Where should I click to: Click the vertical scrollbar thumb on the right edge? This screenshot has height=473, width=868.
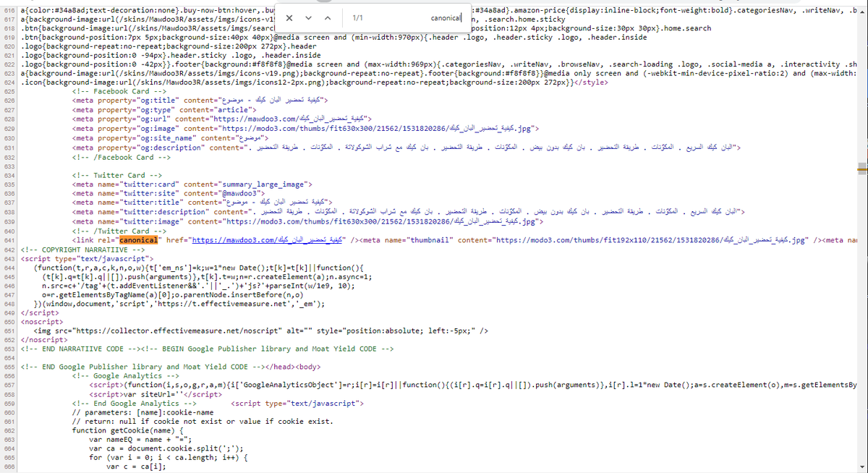click(861, 169)
